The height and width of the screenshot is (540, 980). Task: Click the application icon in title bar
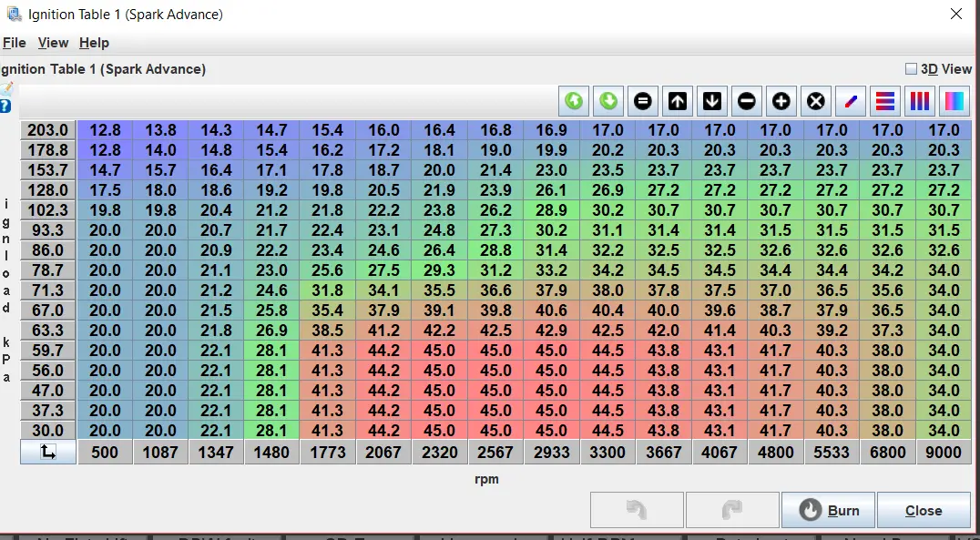point(15,14)
